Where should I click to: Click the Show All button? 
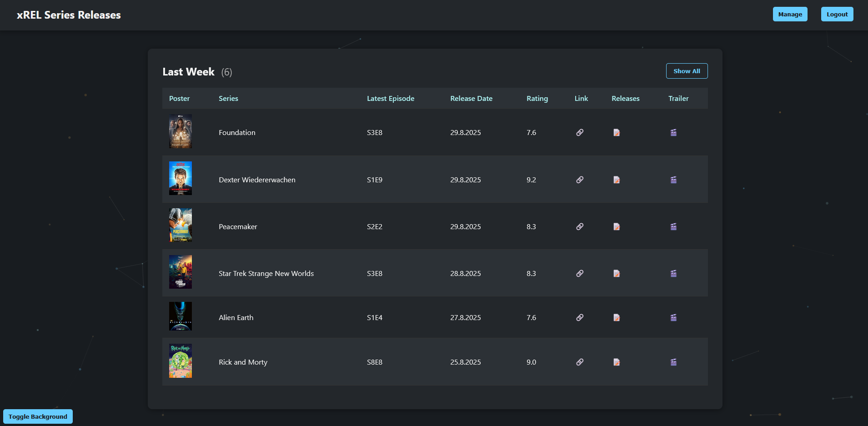coord(687,71)
